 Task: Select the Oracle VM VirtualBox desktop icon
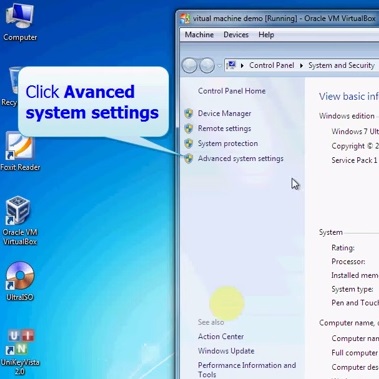19,221
